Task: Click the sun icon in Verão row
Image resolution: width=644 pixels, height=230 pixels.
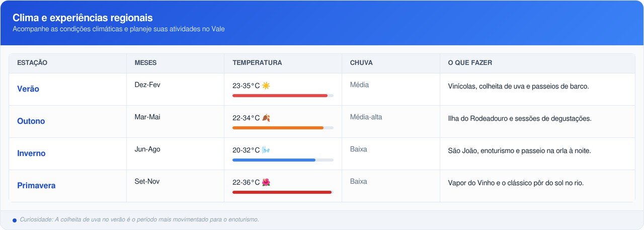Action: point(266,86)
